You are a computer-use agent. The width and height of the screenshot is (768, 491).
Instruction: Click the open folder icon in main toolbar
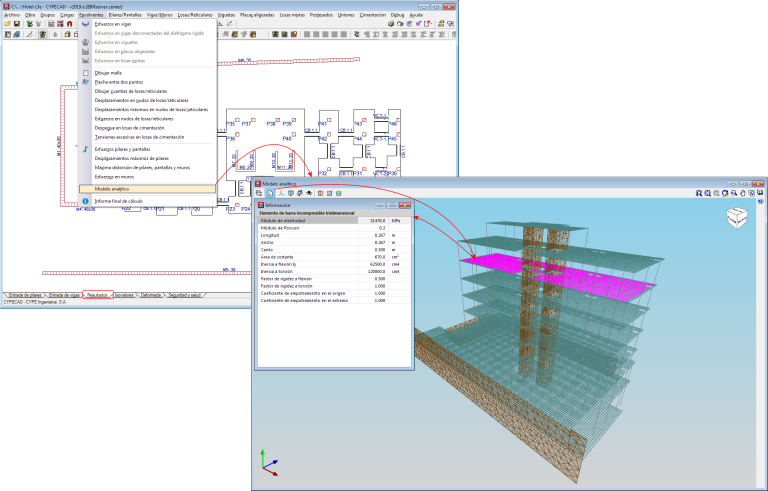click(7, 24)
